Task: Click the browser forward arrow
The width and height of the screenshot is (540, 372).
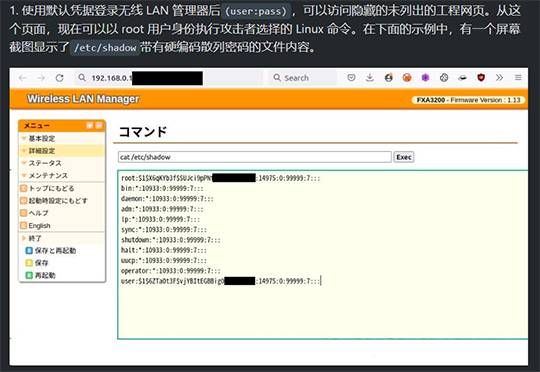Action: pos(41,78)
